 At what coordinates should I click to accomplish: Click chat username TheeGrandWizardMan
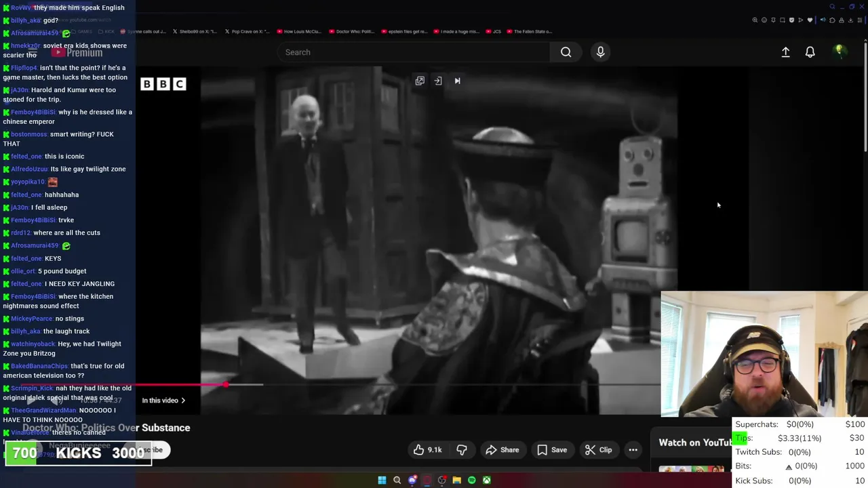click(43, 410)
